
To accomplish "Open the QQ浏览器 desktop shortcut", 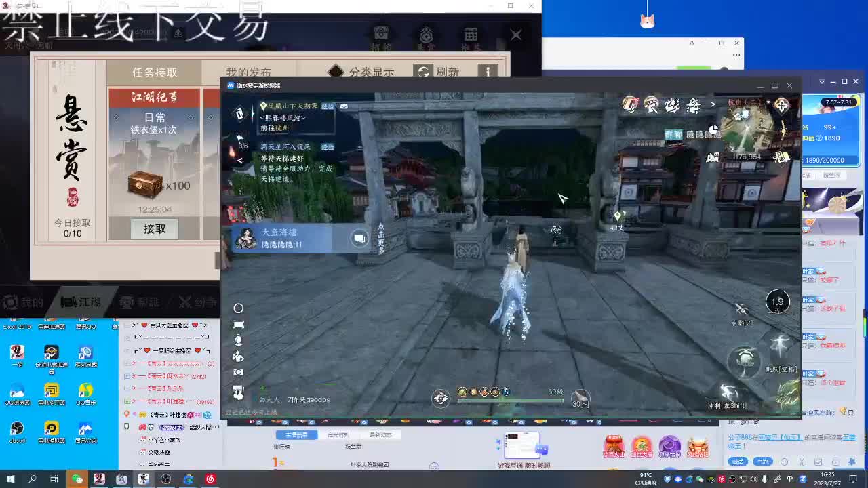I will click(17, 394).
